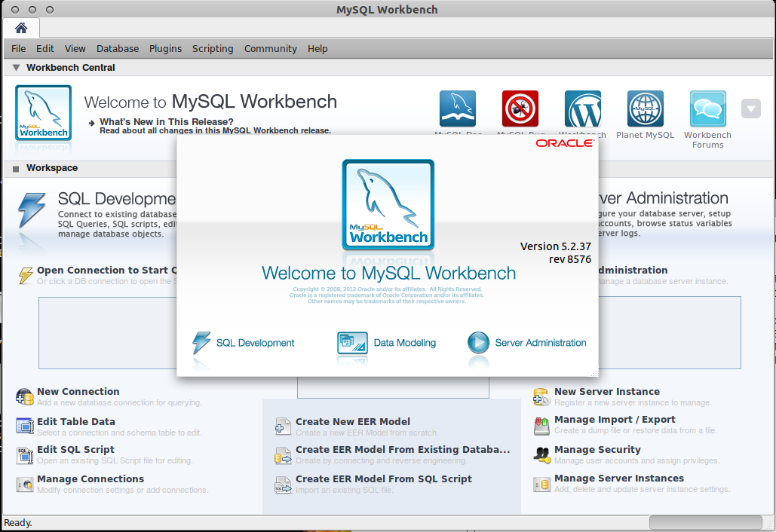Open the Scripting menu

point(213,48)
